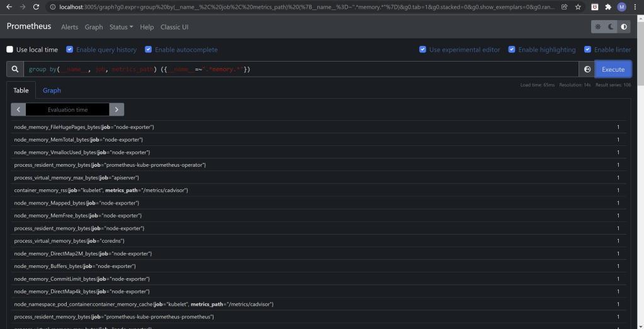The width and height of the screenshot is (644, 329).
Task: Step evaluation time backward with left arrow
Action: tap(18, 109)
